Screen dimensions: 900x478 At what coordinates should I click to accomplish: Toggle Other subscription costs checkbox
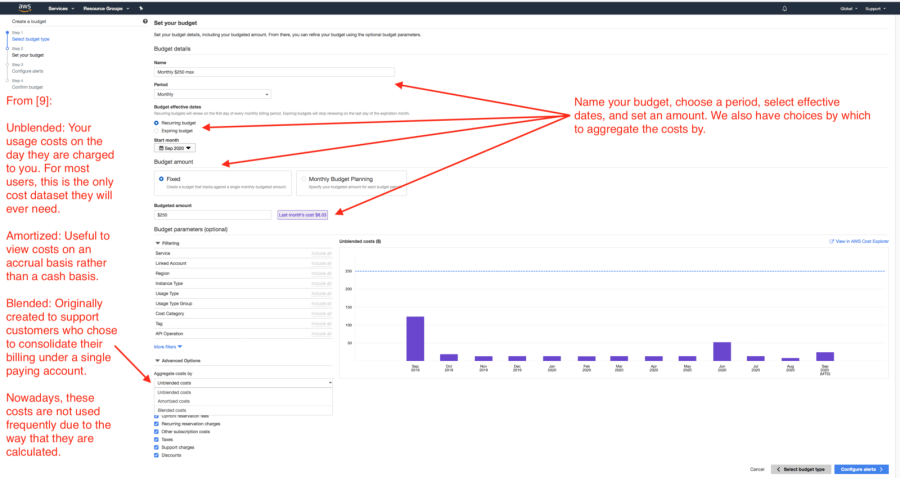point(156,432)
